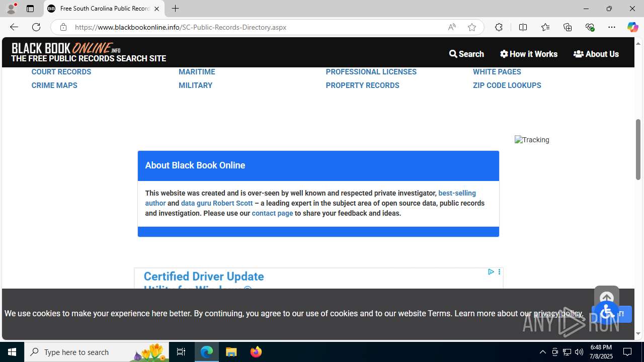The image size is (644, 362).
Task: Open the Copilot sidebar icon
Action: 632,27
